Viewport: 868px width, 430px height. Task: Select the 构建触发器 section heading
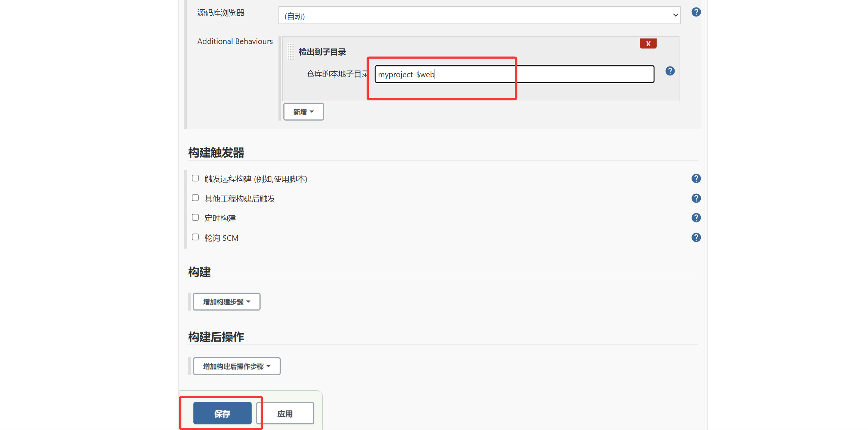pyautogui.click(x=216, y=153)
